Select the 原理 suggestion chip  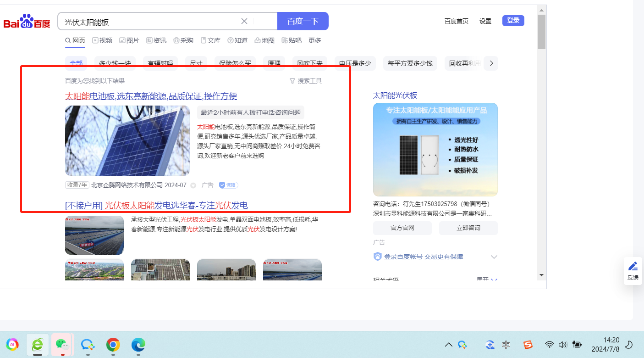coord(274,63)
